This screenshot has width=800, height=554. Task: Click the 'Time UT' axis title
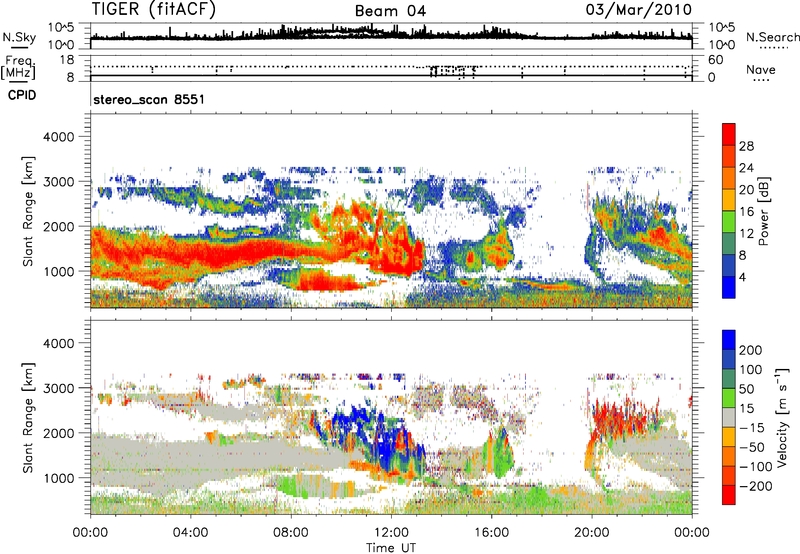point(391,548)
